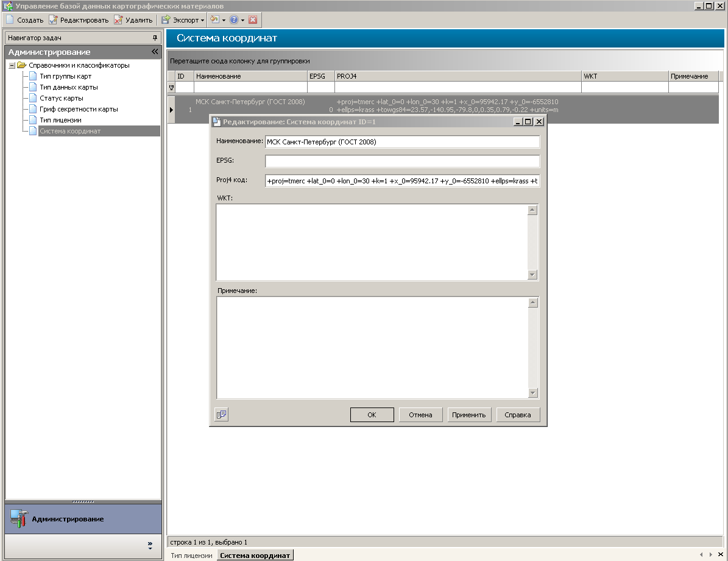Click the empty EPSG input field in dialog
The width and height of the screenshot is (728, 561).
(x=402, y=161)
